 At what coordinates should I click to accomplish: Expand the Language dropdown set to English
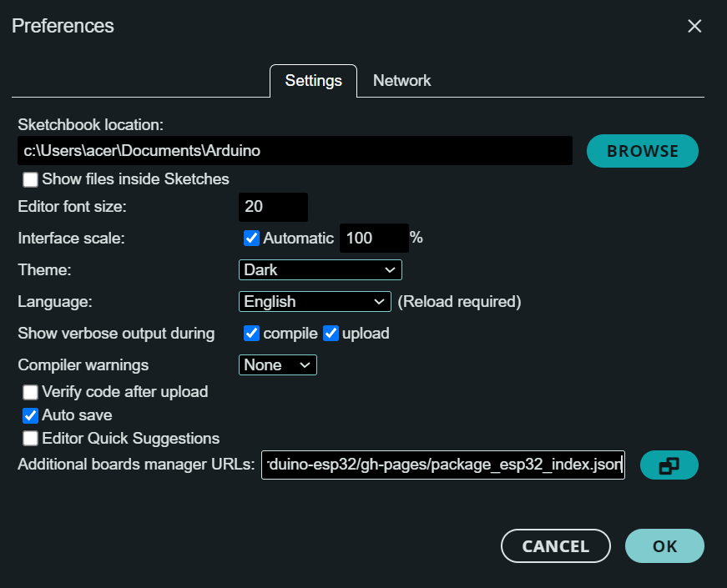tap(315, 301)
